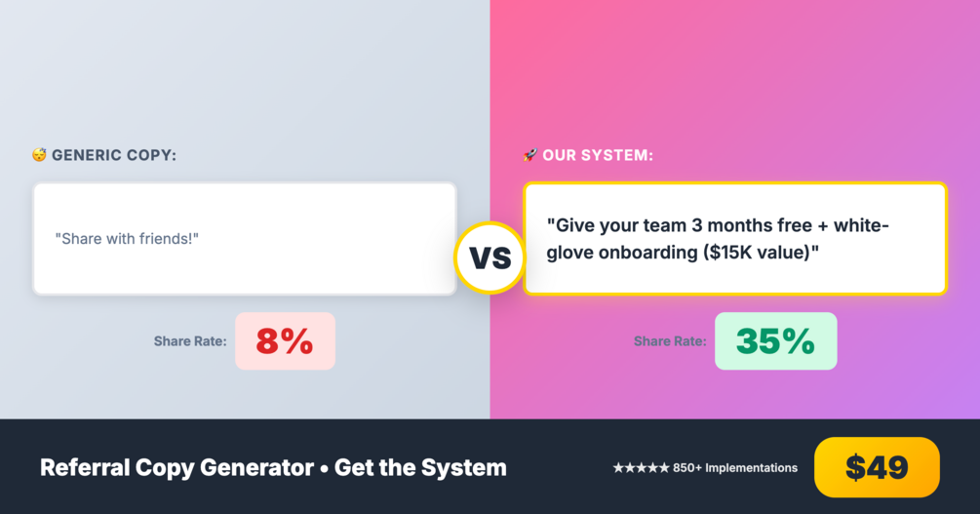
Task: Click the sleepy face emoji beside Generic Copy
Action: pyautogui.click(x=39, y=155)
